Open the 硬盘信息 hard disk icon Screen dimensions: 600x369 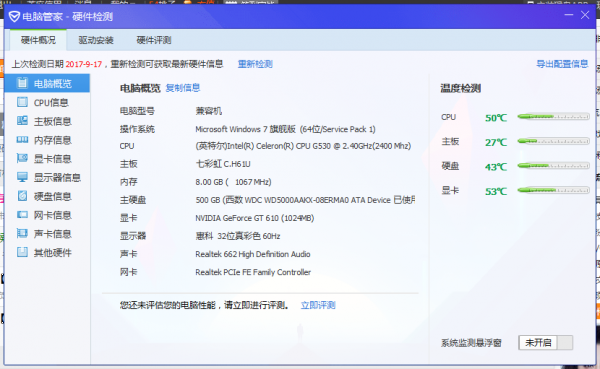22,196
